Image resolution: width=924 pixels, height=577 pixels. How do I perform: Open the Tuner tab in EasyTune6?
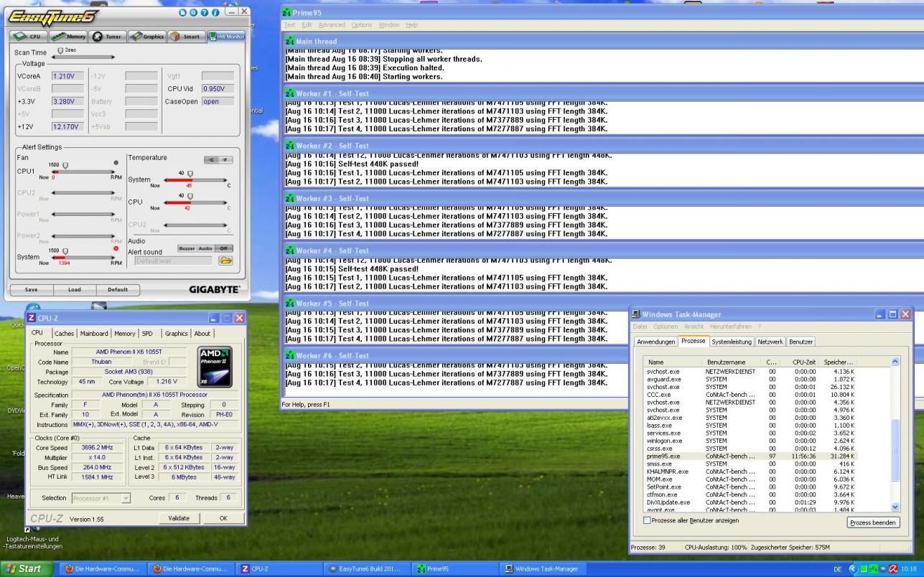tap(107, 37)
